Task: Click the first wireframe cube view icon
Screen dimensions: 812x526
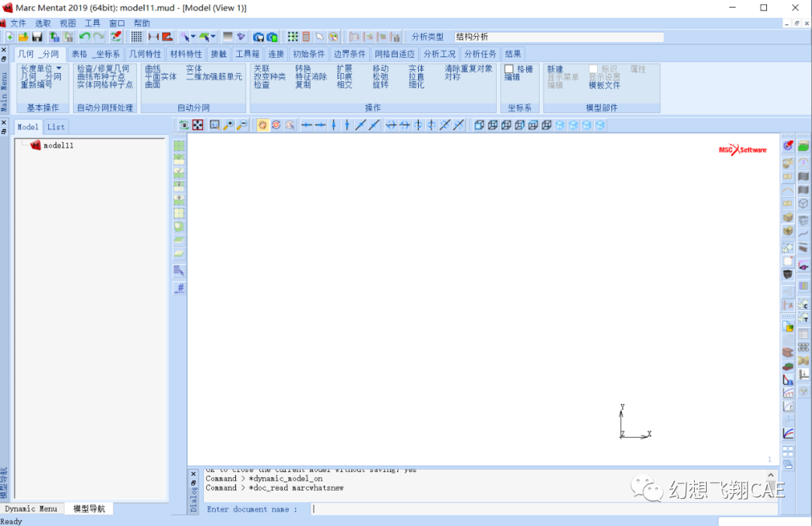Action: 480,126
